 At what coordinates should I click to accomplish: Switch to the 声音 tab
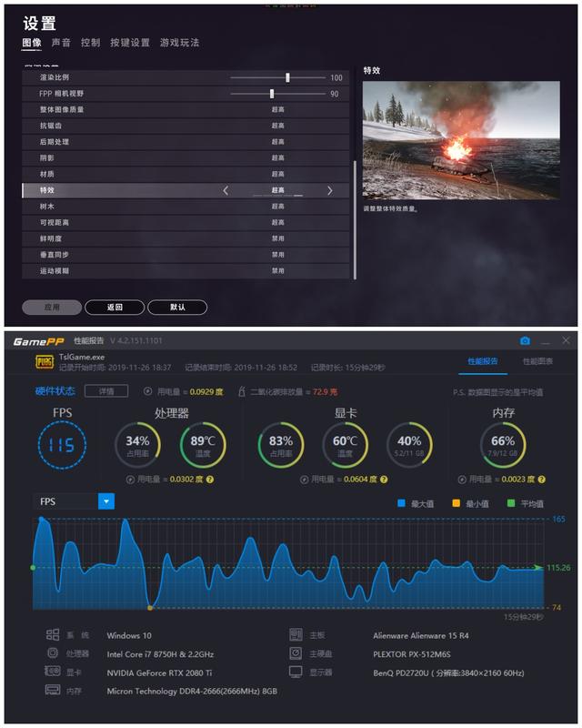61,43
